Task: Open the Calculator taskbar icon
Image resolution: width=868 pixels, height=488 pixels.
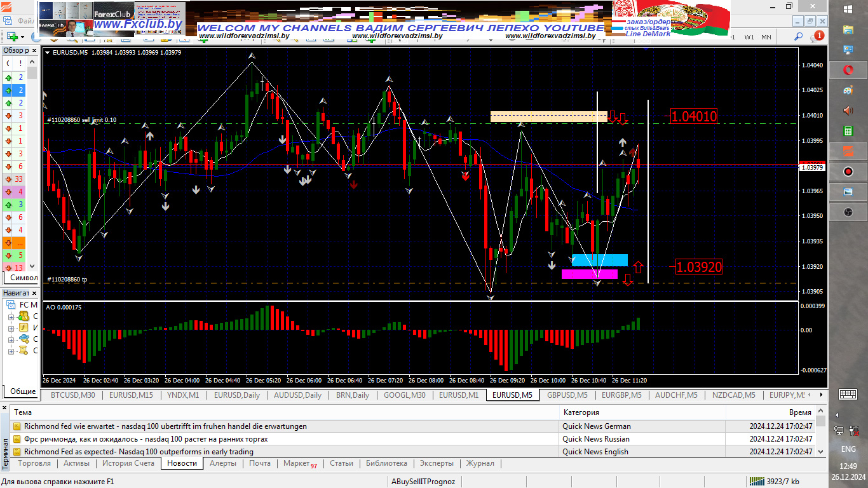Action: pyautogui.click(x=848, y=131)
